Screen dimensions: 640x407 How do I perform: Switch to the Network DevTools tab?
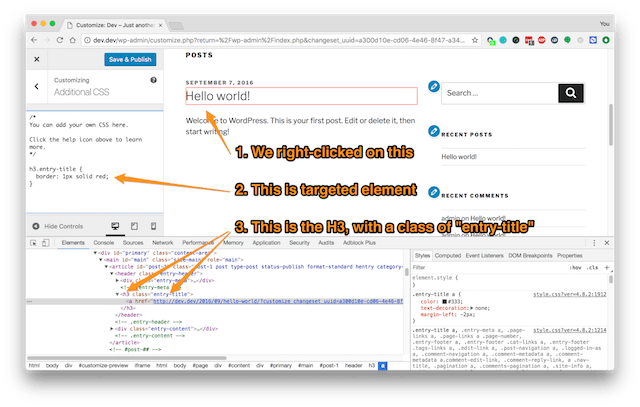click(162, 242)
